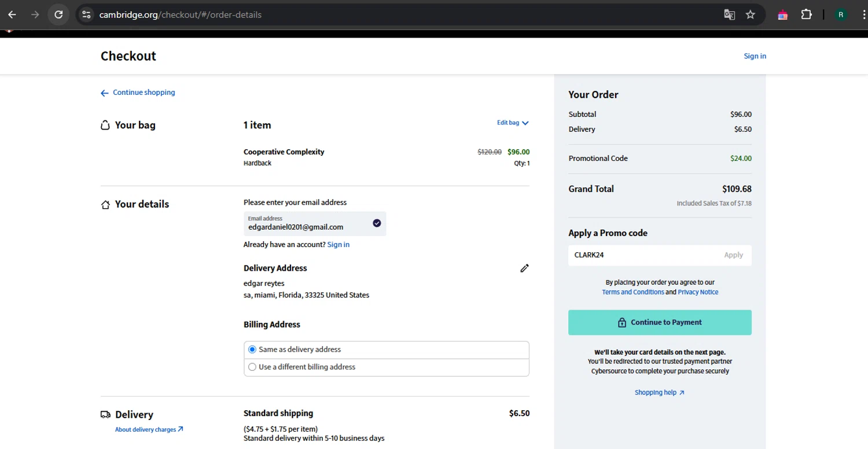Image resolution: width=868 pixels, height=449 pixels.
Task: Open the Chrome profile avatar R
Action: coord(841,15)
